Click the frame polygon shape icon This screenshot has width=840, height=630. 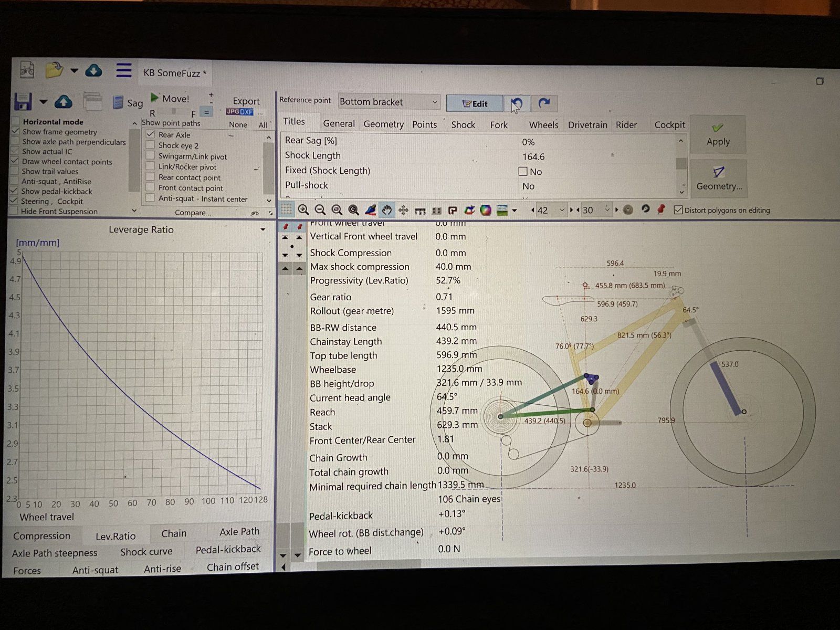(469, 211)
